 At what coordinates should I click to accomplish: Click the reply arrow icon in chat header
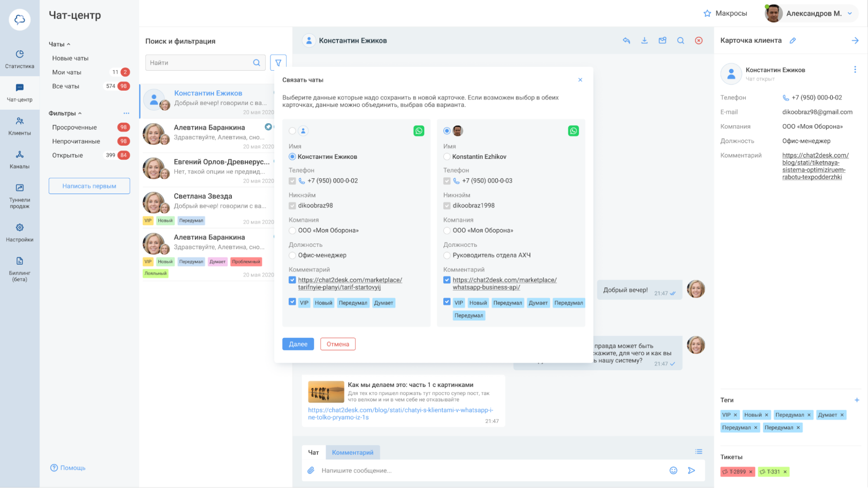tap(626, 40)
